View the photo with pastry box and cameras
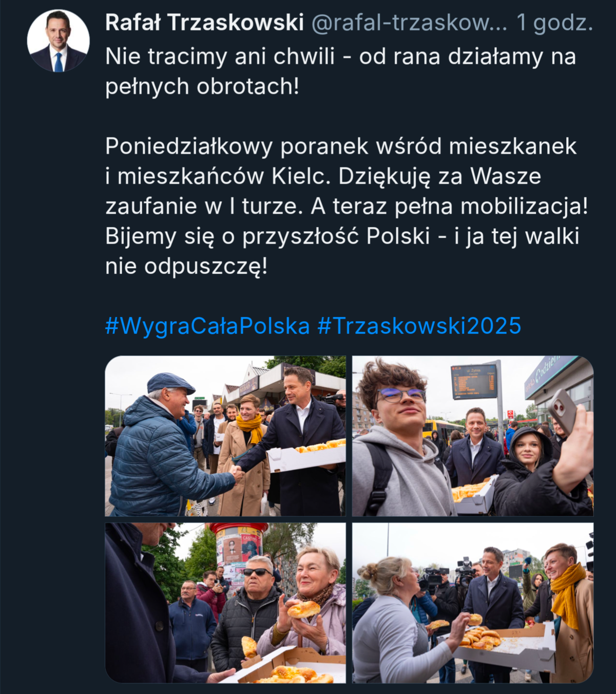Screen dimensions: 616x694 coord(473,603)
